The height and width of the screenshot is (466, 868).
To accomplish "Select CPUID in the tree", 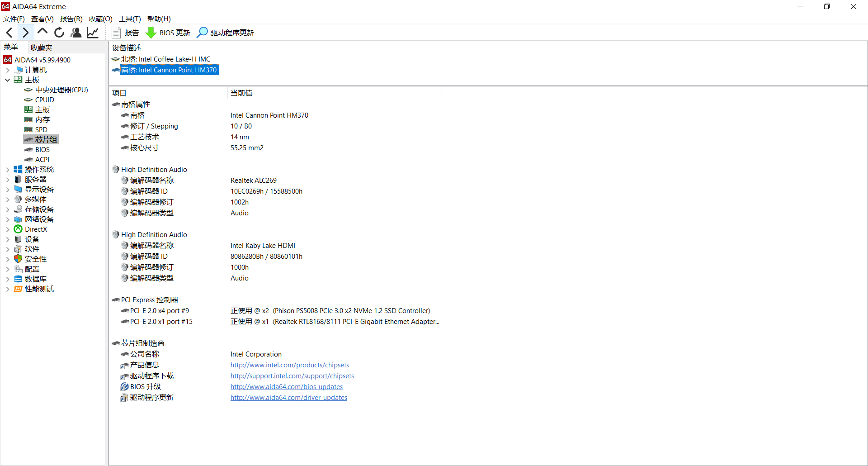I will pyautogui.click(x=45, y=100).
